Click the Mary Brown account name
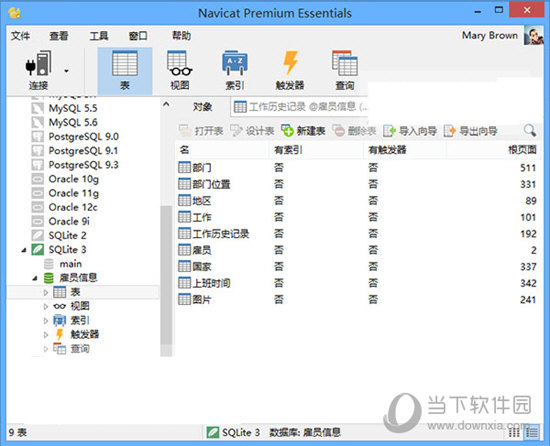Viewport: 550px width, 446px height. (x=490, y=35)
